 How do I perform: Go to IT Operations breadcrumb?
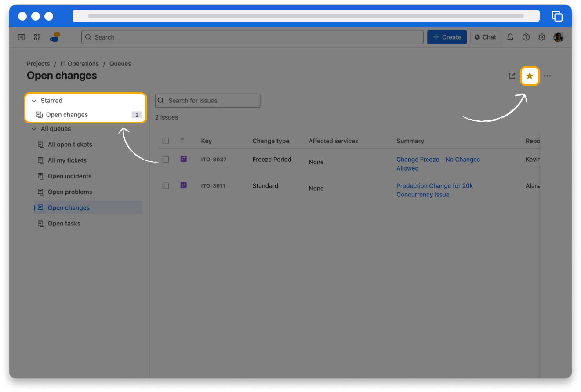[80, 64]
